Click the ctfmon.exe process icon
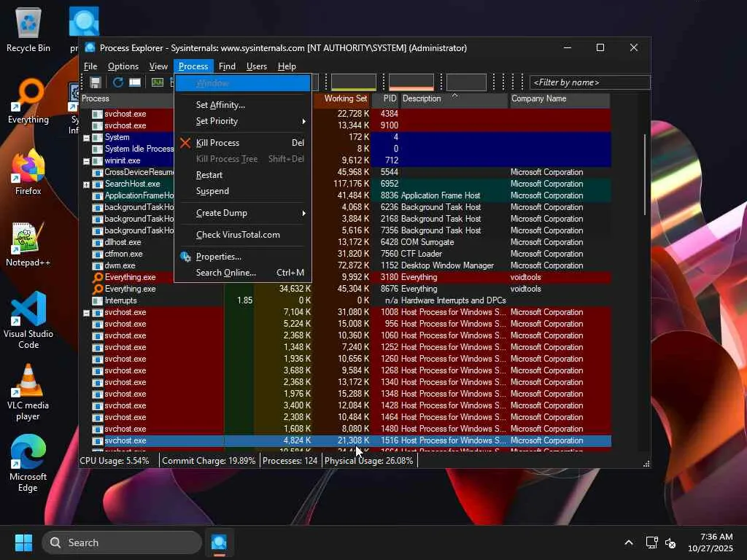This screenshot has width=747, height=560. click(x=97, y=254)
